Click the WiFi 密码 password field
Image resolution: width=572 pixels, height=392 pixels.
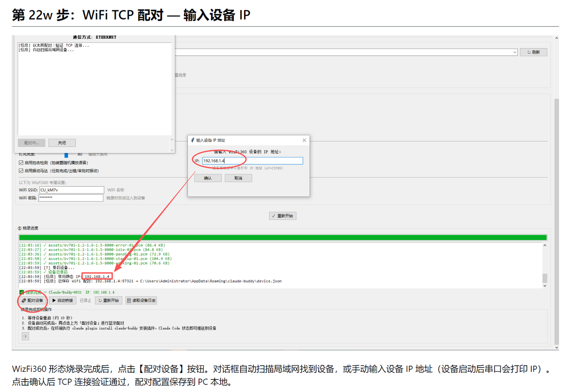coord(71,198)
